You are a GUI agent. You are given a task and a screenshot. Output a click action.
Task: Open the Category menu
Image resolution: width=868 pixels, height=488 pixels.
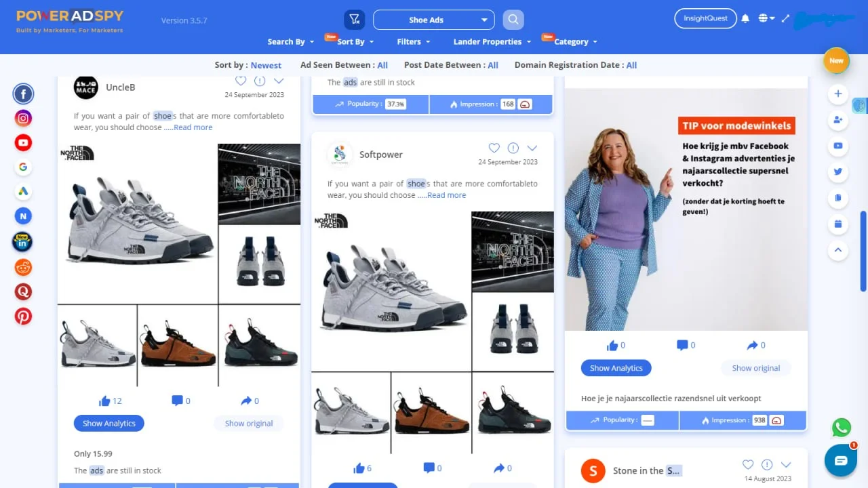pyautogui.click(x=576, y=42)
